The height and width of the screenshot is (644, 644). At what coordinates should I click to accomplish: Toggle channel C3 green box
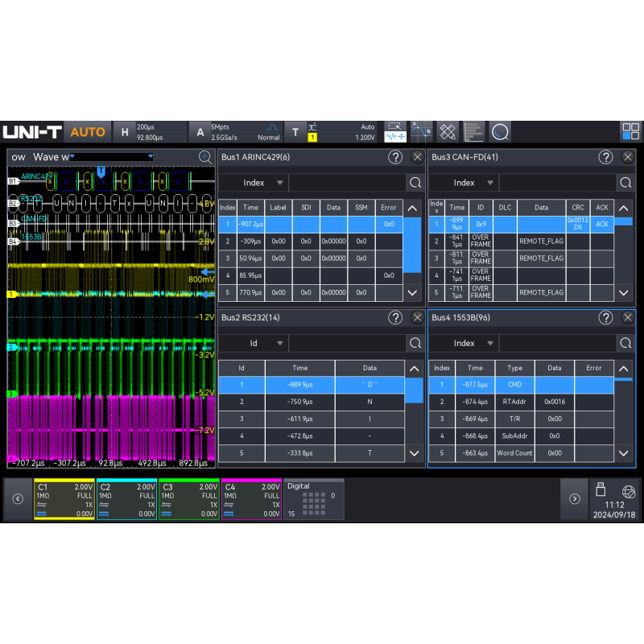(x=189, y=499)
